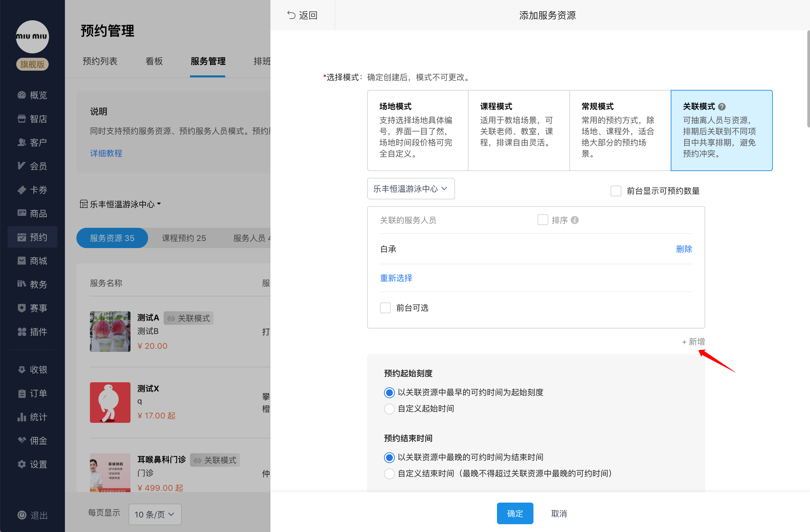Click the 确定 confirm button
Viewport: 810px width, 532px height.
515,513
